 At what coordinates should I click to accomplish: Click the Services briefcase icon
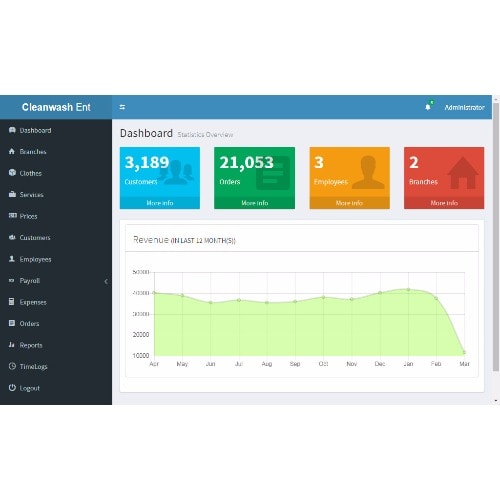12,194
